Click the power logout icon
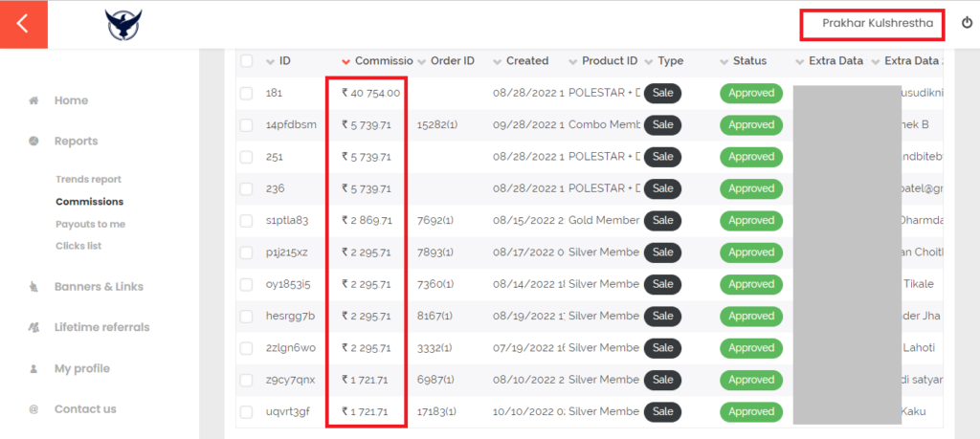Image resolution: width=980 pixels, height=439 pixels. [967, 23]
